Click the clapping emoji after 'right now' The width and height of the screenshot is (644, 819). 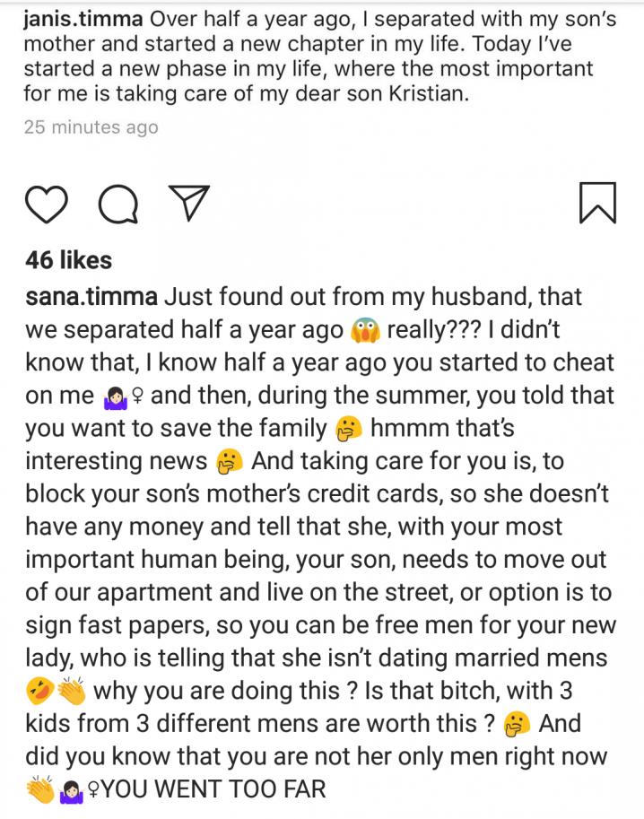click(x=40, y=789)
